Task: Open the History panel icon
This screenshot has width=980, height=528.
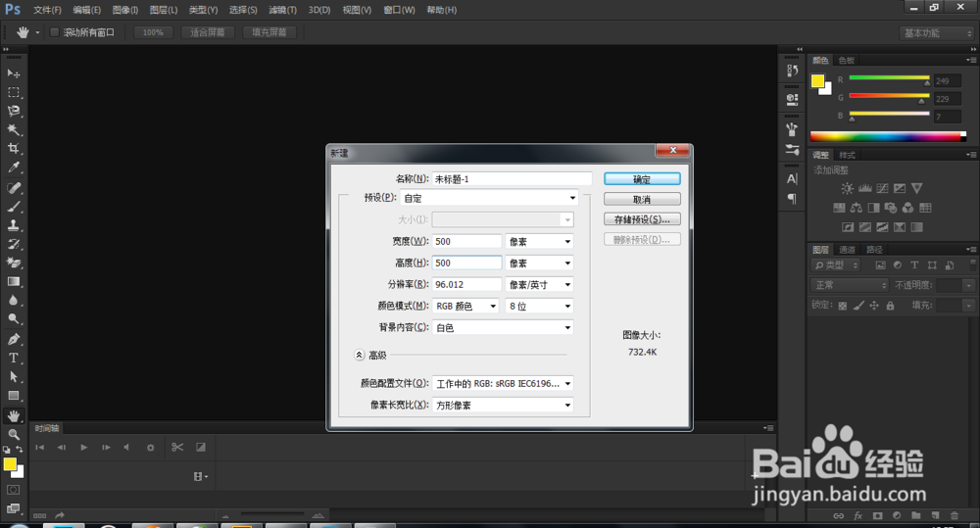Action: tap(792, 71)
